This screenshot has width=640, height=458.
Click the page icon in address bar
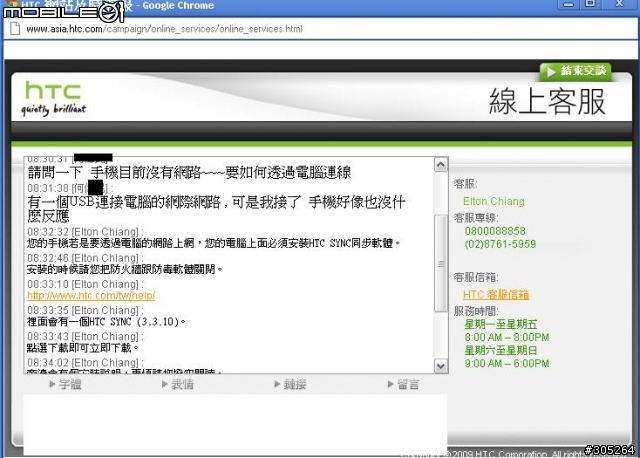[15, 29]
